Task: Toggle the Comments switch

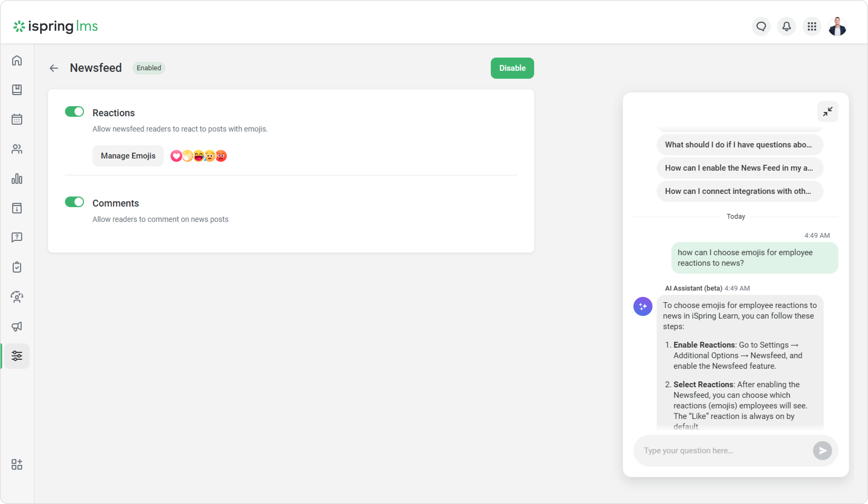Action: click(74, 202)
